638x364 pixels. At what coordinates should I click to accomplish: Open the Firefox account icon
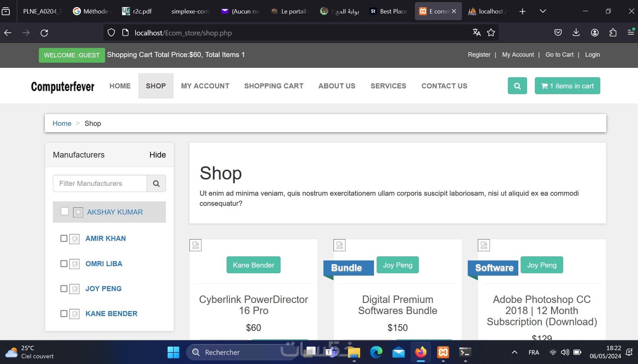[x=595, y=33]
